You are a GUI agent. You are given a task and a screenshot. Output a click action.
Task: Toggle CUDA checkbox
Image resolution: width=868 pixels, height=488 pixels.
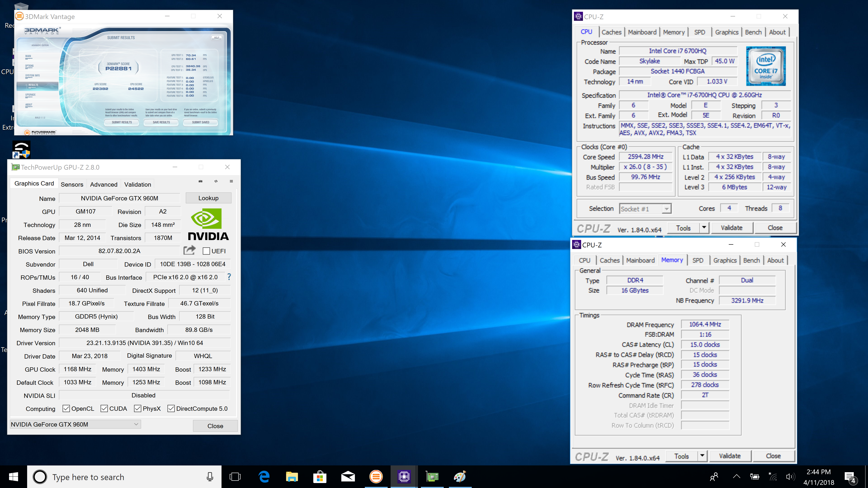click(104, 408)
